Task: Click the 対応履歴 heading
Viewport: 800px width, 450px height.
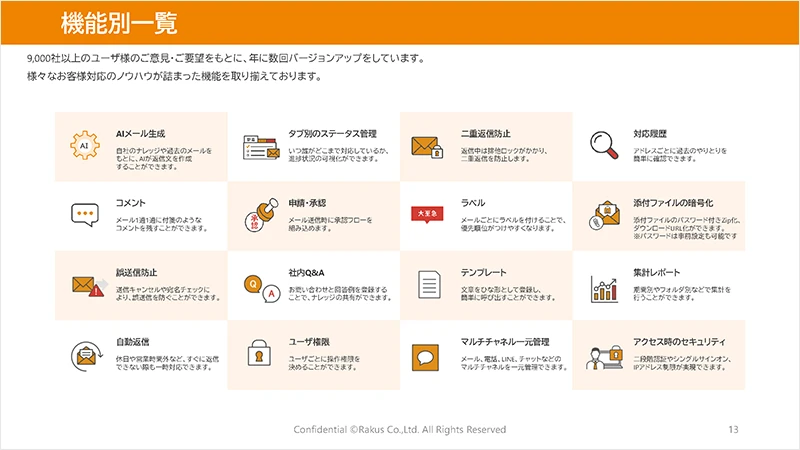Action: (x=650, y=134)
